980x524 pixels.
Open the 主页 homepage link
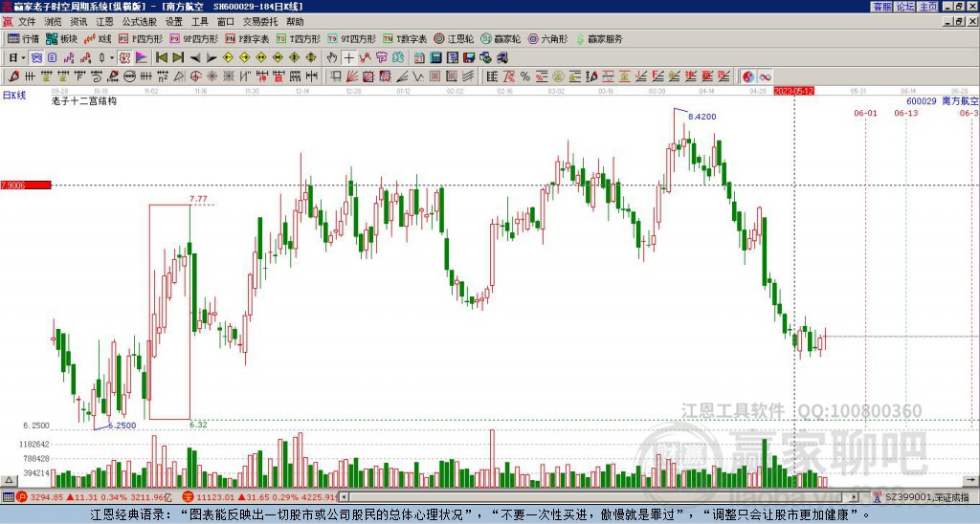click(x=928, y=7)
